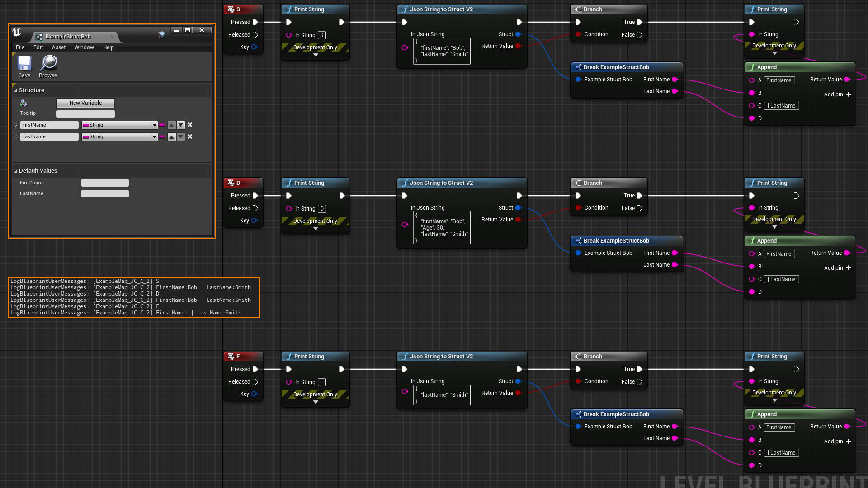Click the Save floppy disk icon
Viewport: 868px width, 488px height.
click(x=24, y=63)
